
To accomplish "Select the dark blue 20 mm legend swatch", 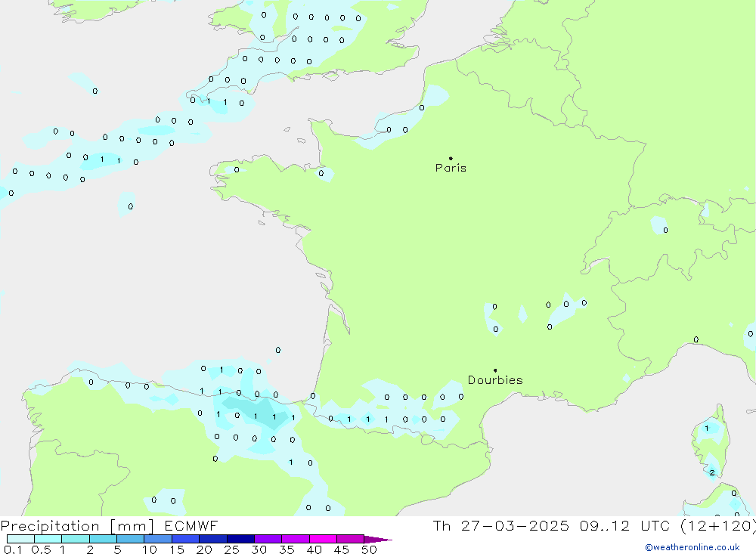I will click(213, 539).
